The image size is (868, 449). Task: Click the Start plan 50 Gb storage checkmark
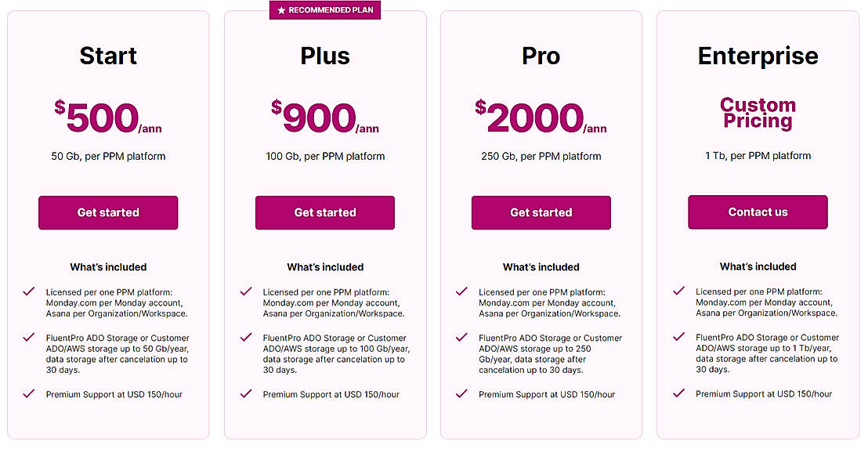click(x=29, y=338)
